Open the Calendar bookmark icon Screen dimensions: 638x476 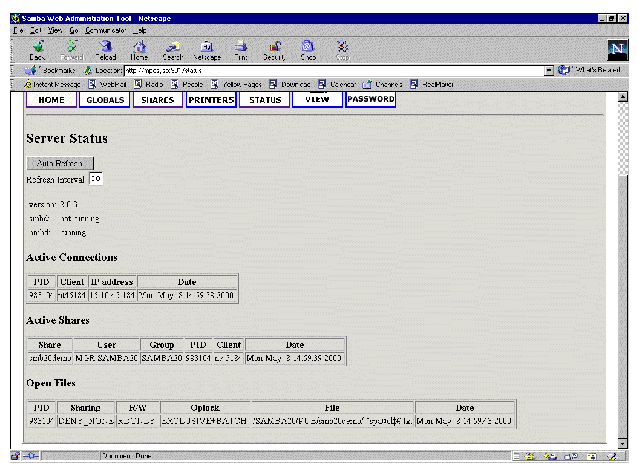coord(322,84)
